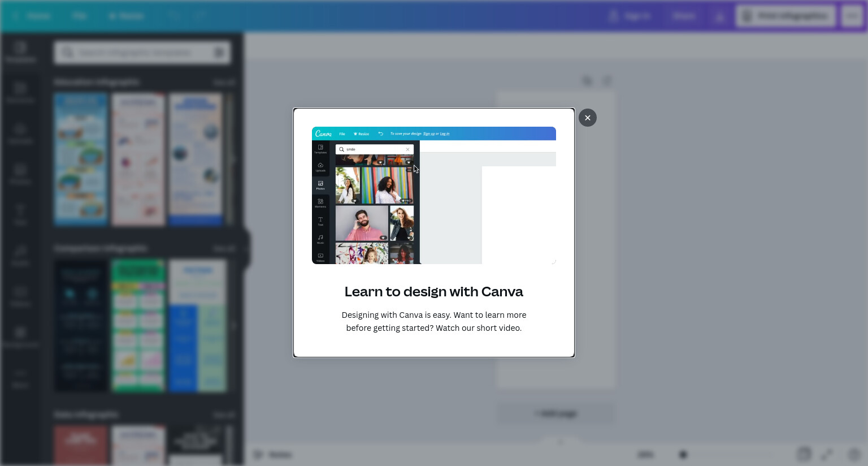Image resolution: width=868 pixels, height=466 pixels.
Task: Collapse the templates side panel
Action: 246,248
